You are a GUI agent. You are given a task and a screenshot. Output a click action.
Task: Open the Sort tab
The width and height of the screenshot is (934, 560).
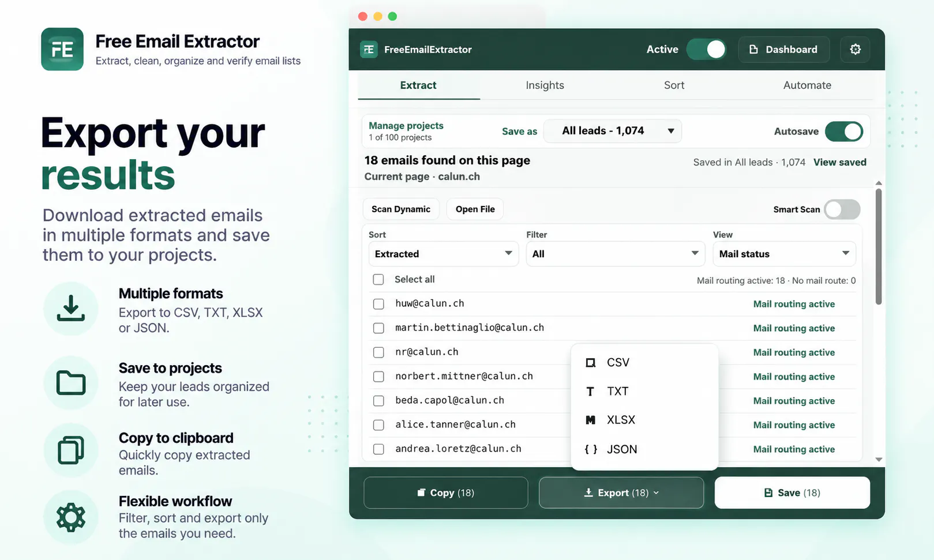(674, 85)
